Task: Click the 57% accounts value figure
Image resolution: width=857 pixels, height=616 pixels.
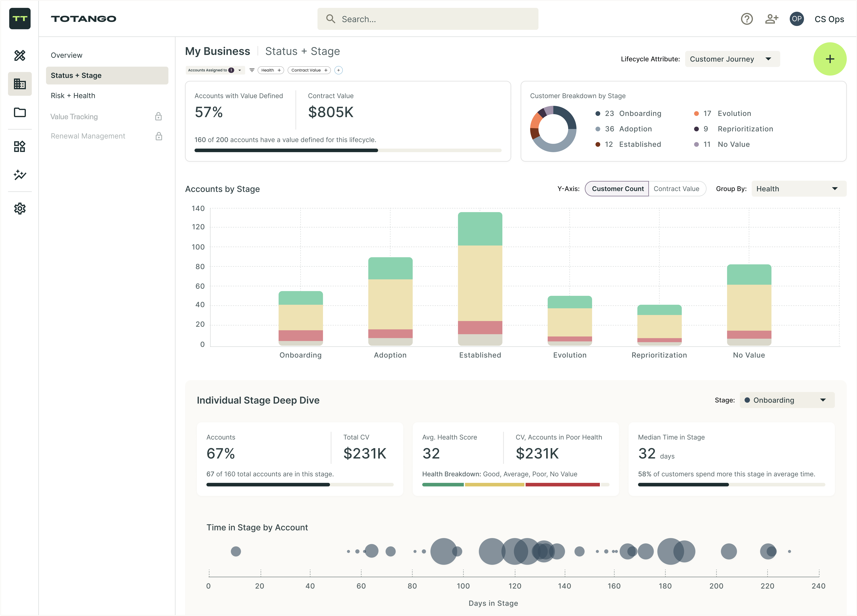Action: tap(209, 112)
